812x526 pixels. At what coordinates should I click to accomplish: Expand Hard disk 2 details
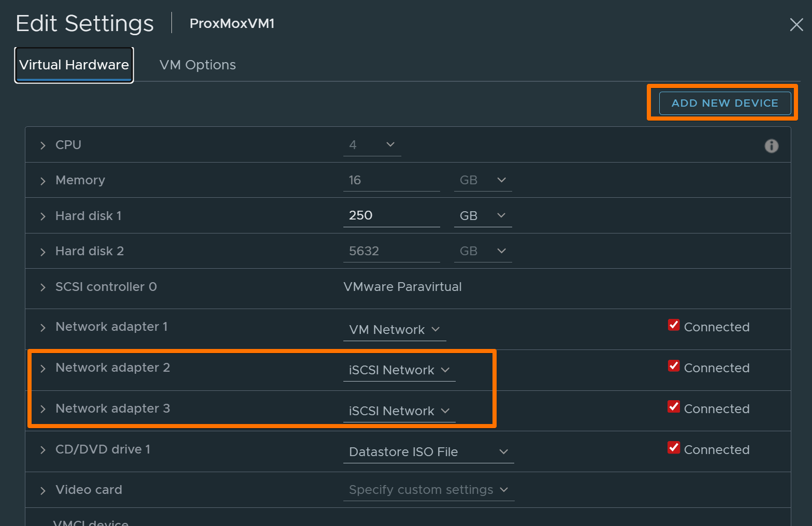tap(43, 252)
